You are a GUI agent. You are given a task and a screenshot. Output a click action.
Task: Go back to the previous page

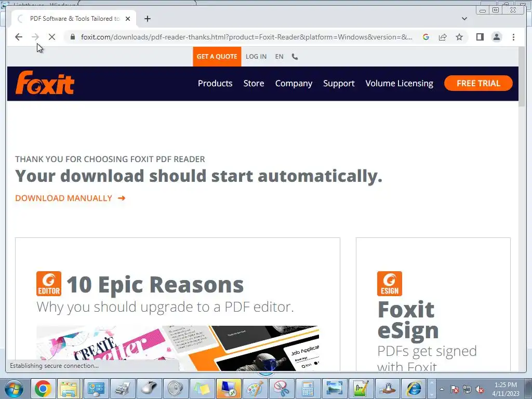[19, 37]
